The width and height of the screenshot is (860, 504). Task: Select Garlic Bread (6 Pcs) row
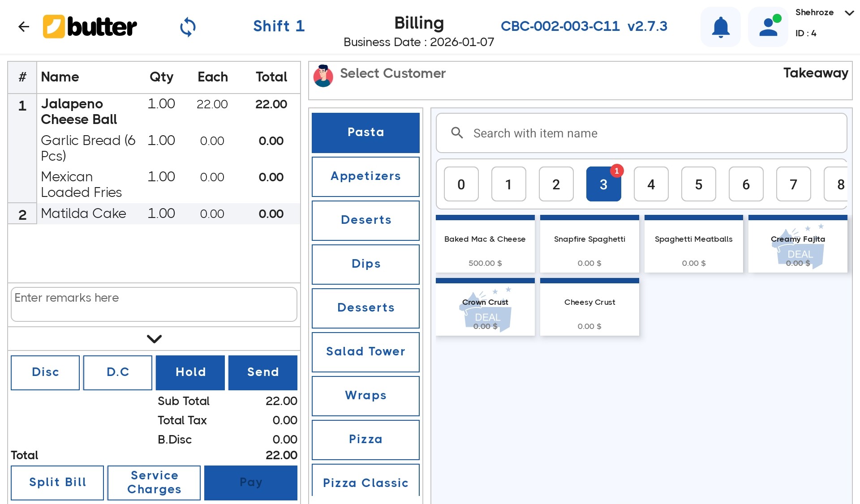coord(168,148)
